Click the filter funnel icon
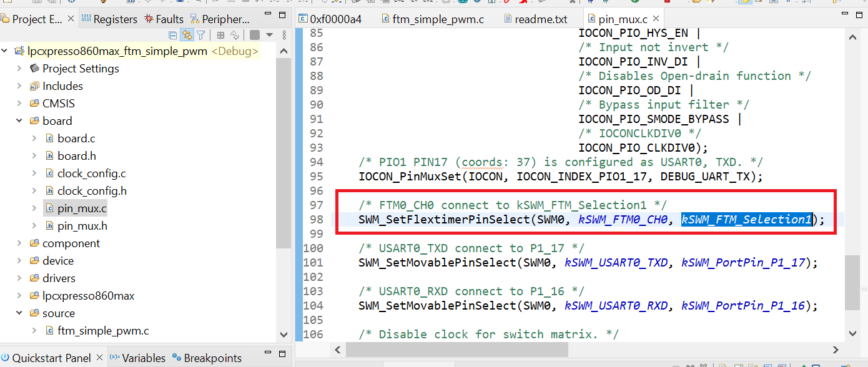The height and width of the screenshot is (367, 868). [201, 35]
